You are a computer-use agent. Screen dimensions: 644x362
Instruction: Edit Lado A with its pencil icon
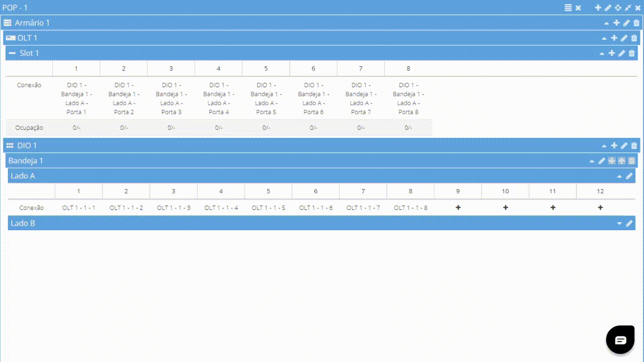[x=629, y=176]
